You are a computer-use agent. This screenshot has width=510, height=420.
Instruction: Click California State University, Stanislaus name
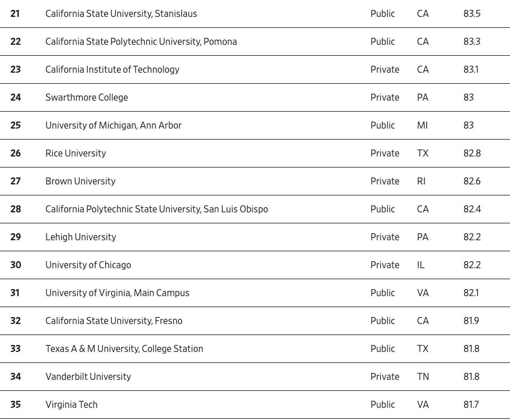(x=121, y=14)
